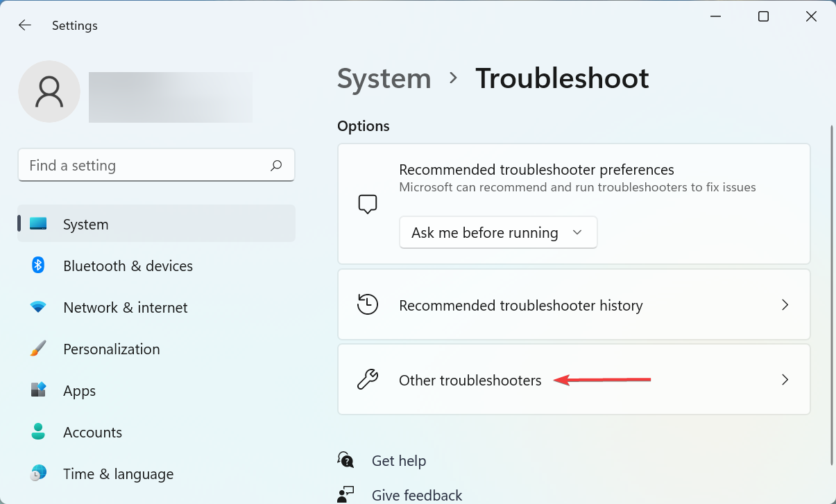Viewport: 836px width, 504px height.
Task: Click the Accounts icon in sidebar
Action: tap(37, 432)
